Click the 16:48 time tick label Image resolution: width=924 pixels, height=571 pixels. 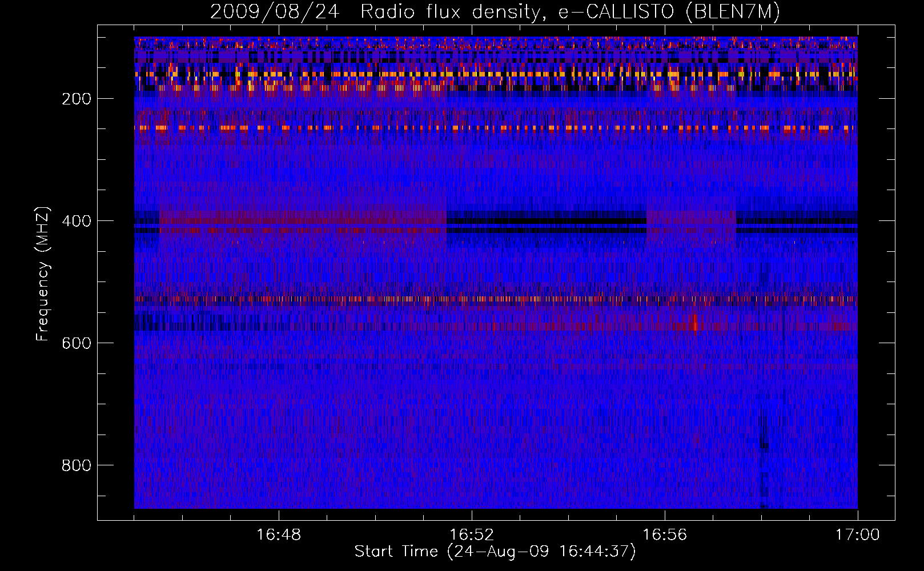click(x=279, y=534)
